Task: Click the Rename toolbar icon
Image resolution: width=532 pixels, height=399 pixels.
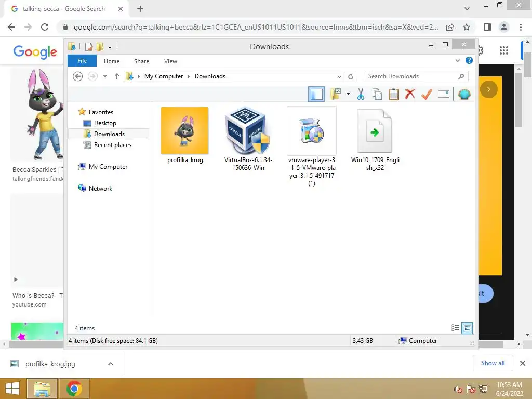Action: point(444,94)
